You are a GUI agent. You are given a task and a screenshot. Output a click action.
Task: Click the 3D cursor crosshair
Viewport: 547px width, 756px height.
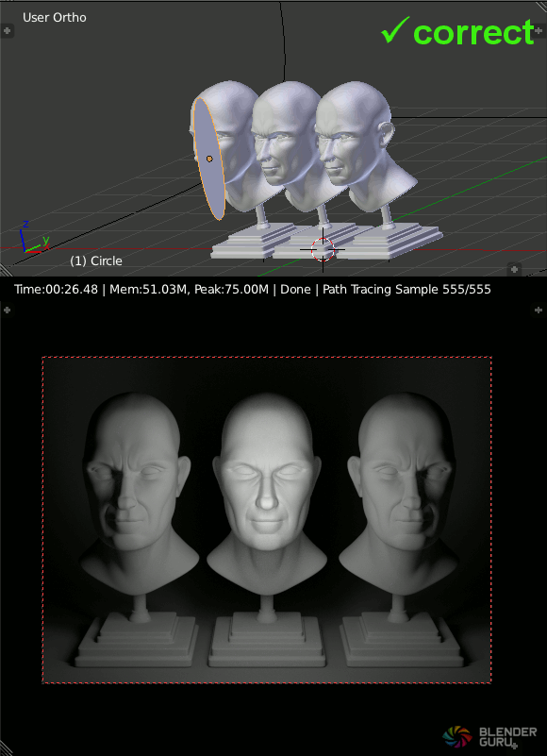[323, 249]
